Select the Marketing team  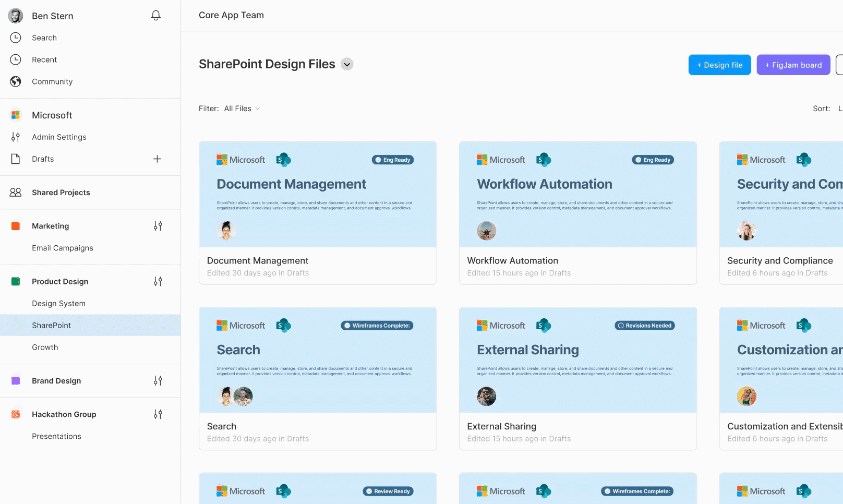[51, 226]
